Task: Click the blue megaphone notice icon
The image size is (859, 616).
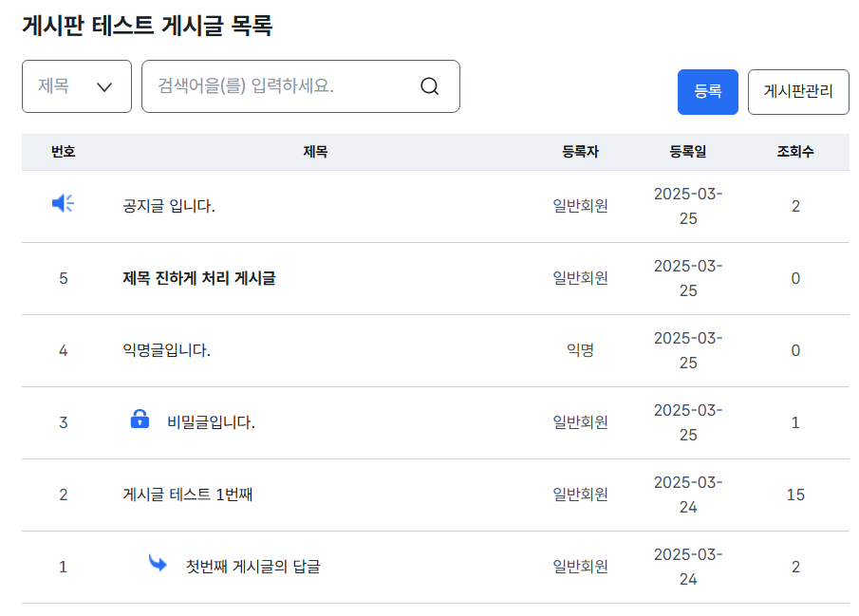Action: pyautogui.click(x=63, y=203)
